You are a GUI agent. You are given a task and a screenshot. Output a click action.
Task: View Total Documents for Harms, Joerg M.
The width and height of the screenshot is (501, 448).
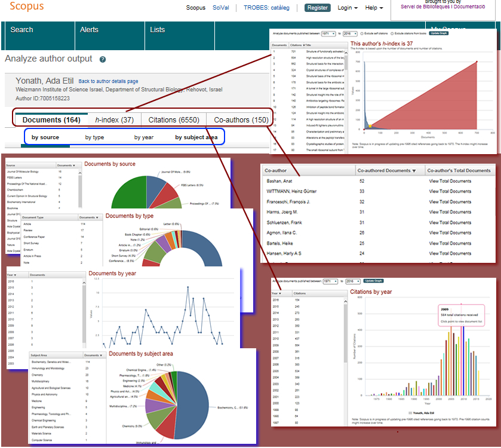coord(450,212)
